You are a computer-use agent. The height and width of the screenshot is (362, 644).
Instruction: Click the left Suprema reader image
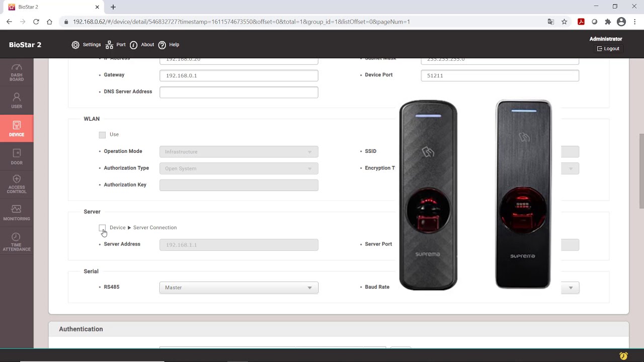428,195
